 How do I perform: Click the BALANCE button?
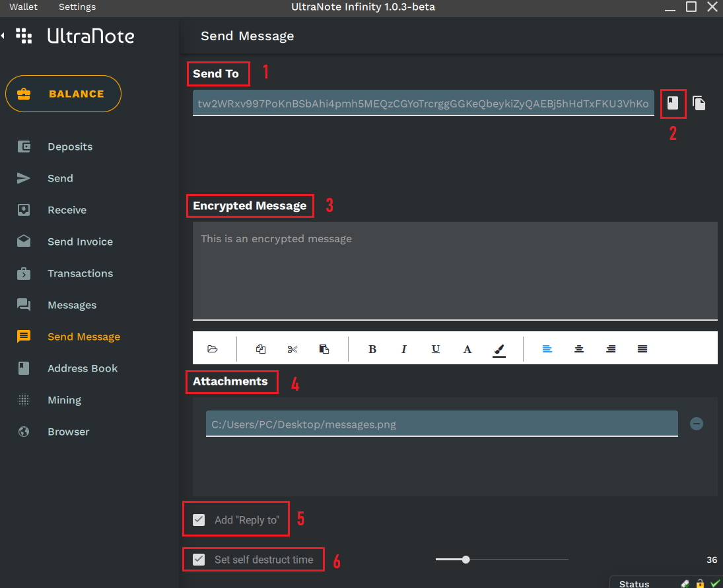point(63,94)
